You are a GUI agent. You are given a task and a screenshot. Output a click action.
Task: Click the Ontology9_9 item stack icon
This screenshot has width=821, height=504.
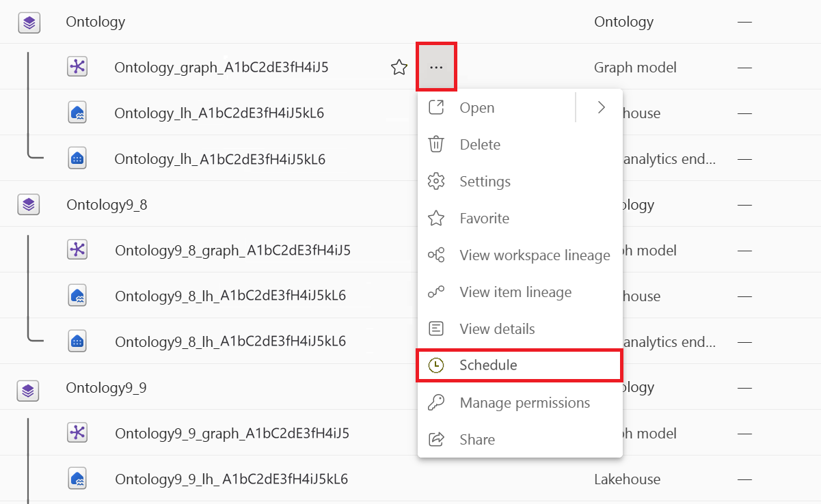click(28, 390)
